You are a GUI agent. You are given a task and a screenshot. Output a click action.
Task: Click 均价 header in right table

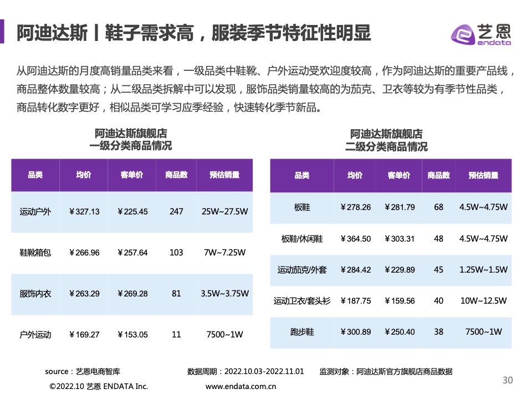(x=355, y=176)
